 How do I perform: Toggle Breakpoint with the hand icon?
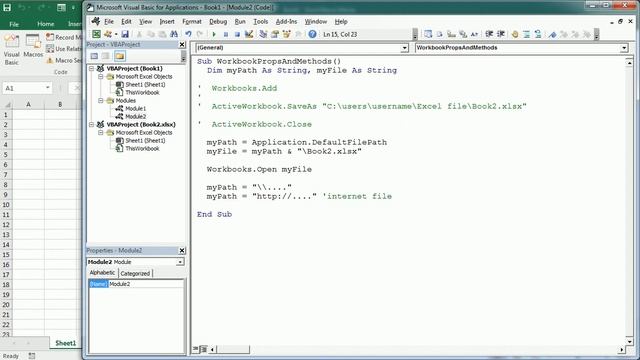(515, 34)
